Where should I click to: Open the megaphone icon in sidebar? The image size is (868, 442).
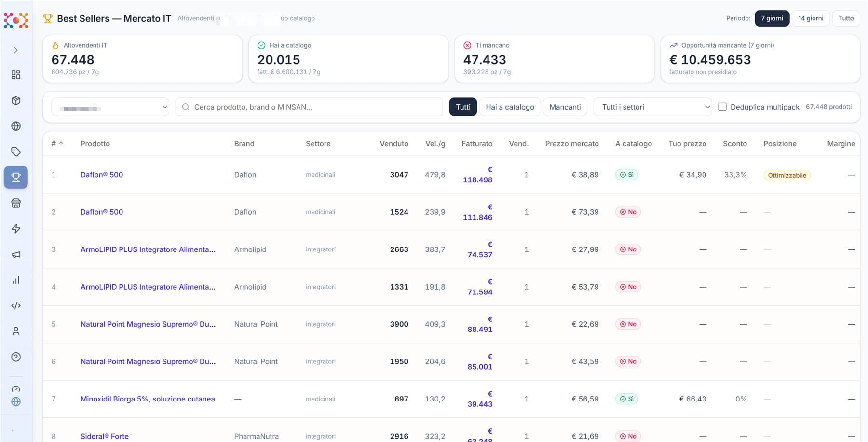16,254
